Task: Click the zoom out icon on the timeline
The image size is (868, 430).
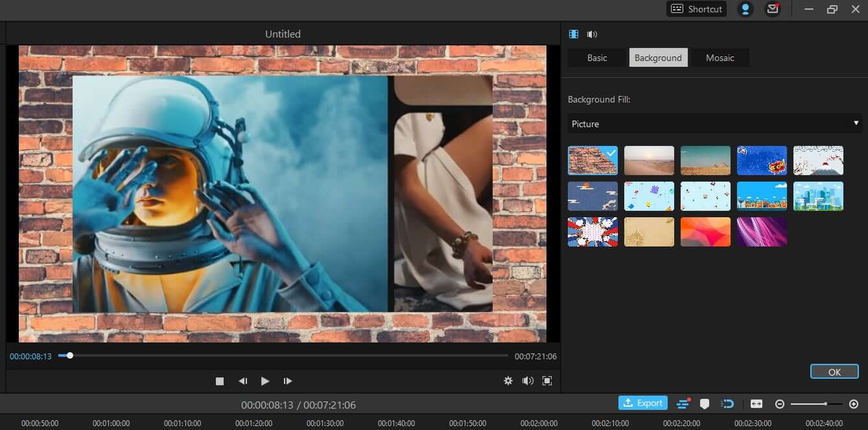Action: point(780,403)
